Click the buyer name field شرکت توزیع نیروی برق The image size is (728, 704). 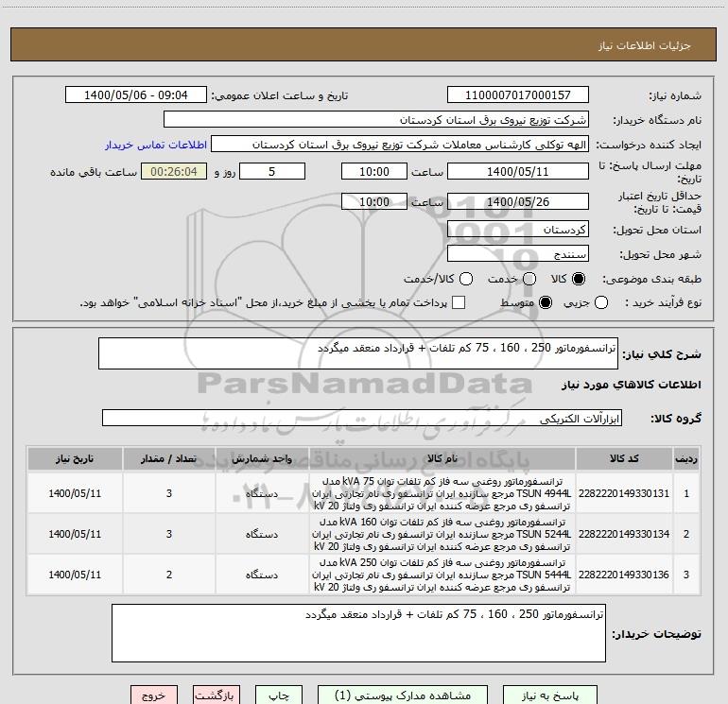coord(376,119)
